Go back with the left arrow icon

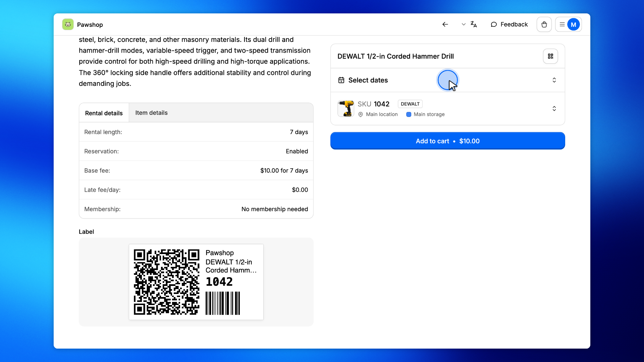pyautogui.click(x=445, y=24)
